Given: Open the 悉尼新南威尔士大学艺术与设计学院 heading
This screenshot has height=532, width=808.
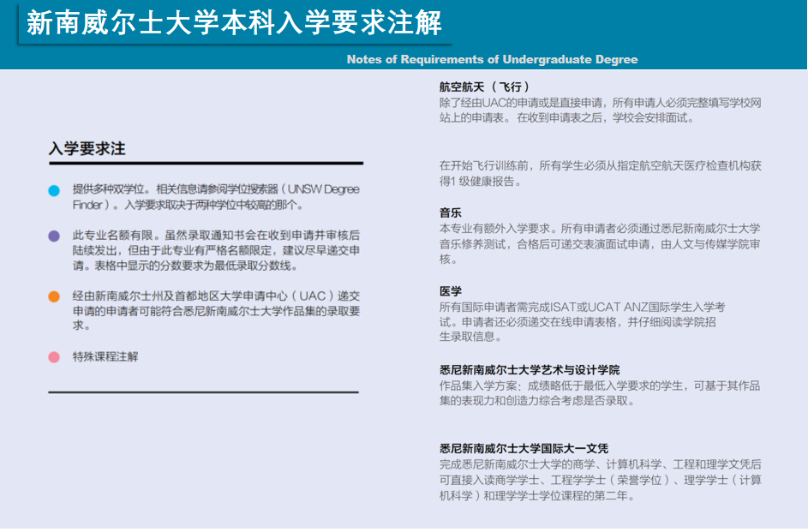Looking at the screenshot, I should 529,369.
